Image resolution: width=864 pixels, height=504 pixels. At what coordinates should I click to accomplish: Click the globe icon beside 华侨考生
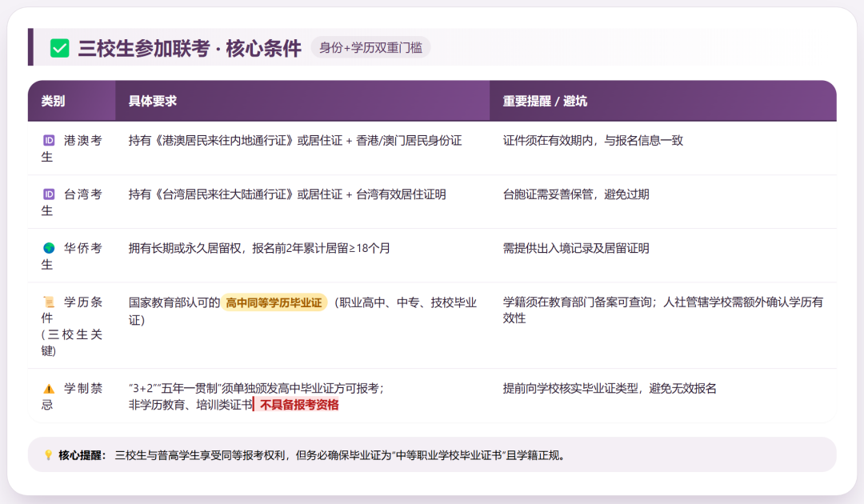tap(49, 248)
